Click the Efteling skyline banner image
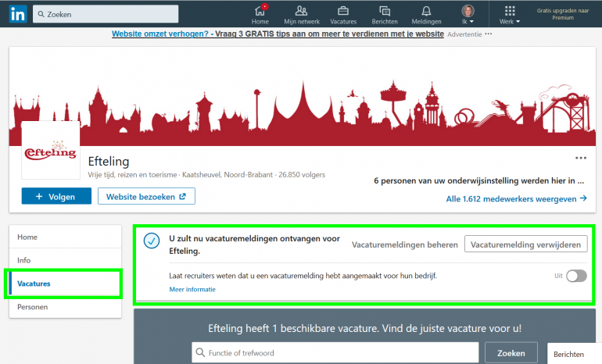This screenshot has height=364, width=602. pyautogui.click(x=303, y=97)
